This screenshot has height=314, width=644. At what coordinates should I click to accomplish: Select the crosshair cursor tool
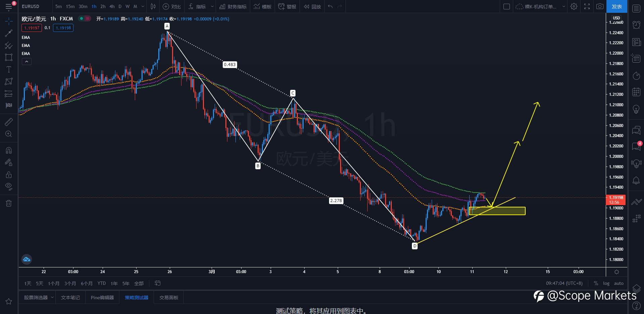9,21
